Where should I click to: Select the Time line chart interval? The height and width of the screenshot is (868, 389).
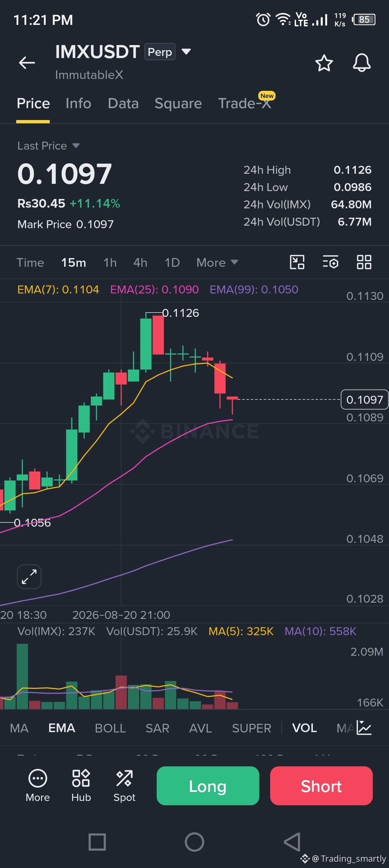30,262
